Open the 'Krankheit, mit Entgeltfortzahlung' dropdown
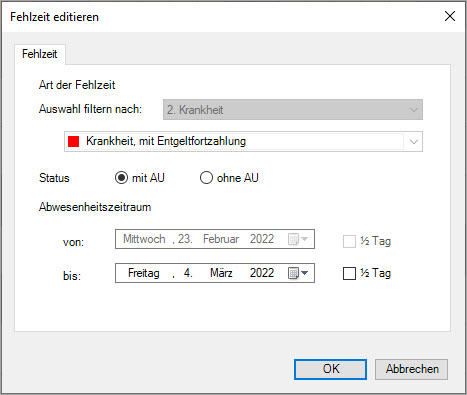This screenshot has width=467, height=395. click(x=414, y=142)
